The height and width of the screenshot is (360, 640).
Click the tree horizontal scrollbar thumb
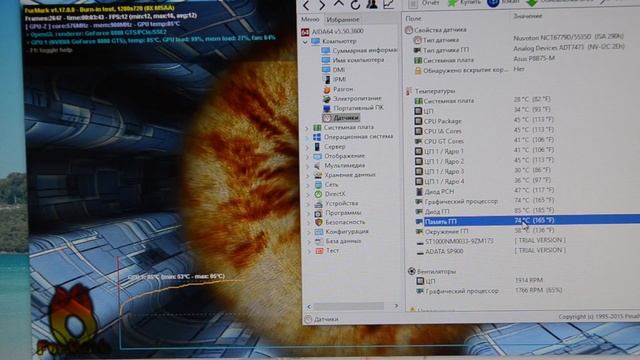tap(348, 306)
